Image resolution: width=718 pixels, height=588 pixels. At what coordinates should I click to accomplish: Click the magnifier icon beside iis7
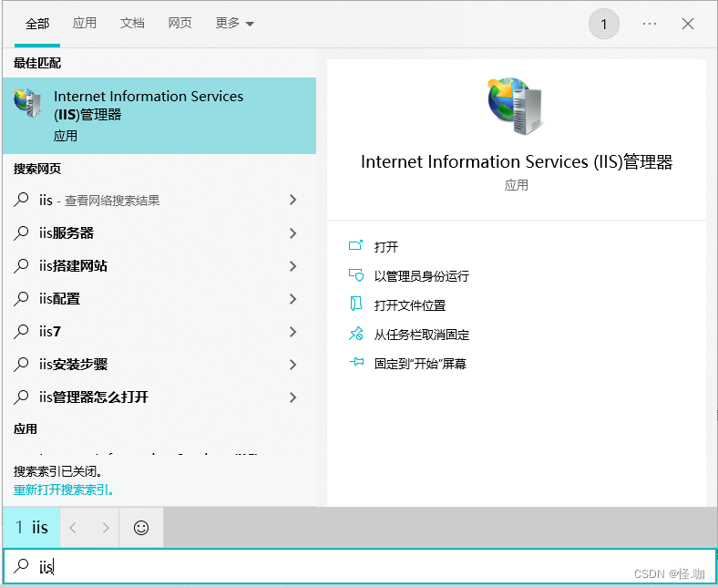21,331
